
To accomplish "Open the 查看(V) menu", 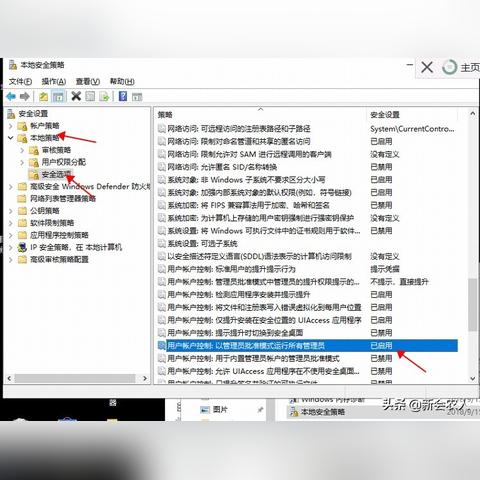I will pyautogui.click(x=88, y=81).
